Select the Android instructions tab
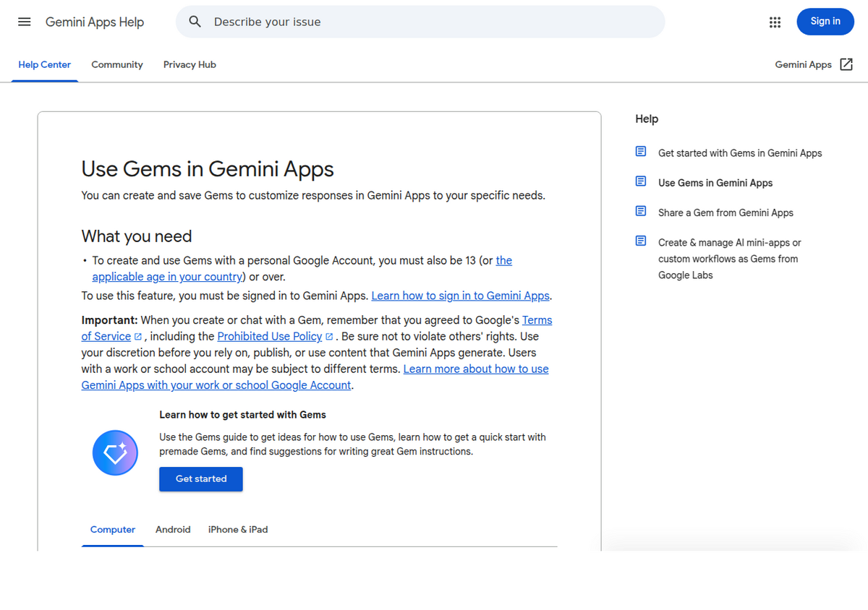This screenshot has width=868, height=610. [x=173, y=530]
